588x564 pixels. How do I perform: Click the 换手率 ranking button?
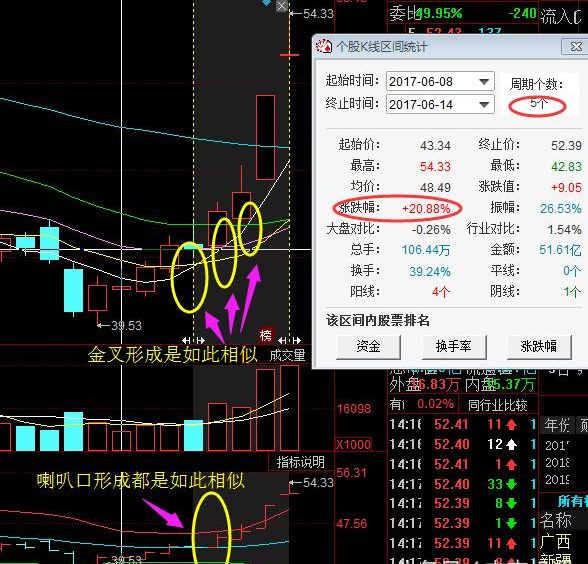(454, 347)
